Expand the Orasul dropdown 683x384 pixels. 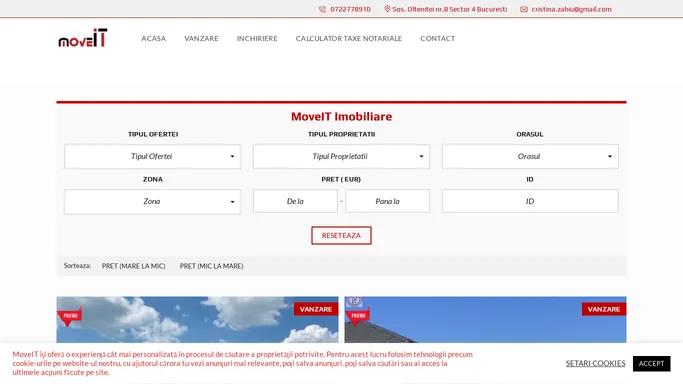[530, 156]
